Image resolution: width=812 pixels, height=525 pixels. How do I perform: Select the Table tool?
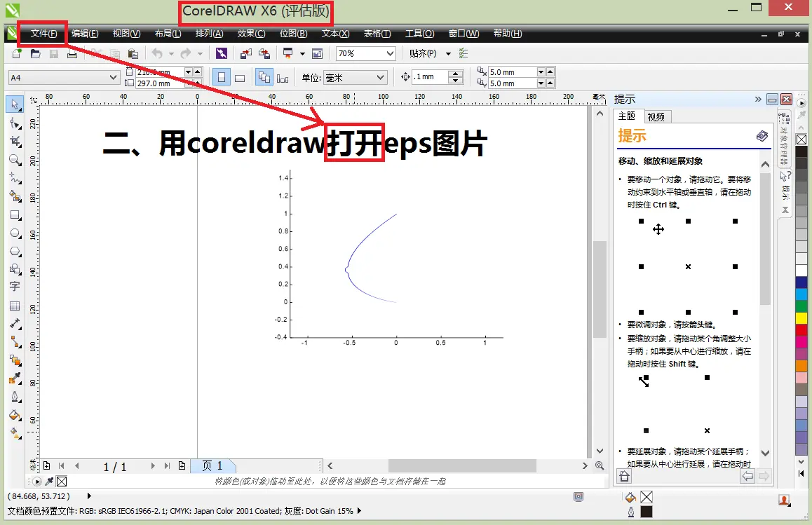[x=15, y=306]
